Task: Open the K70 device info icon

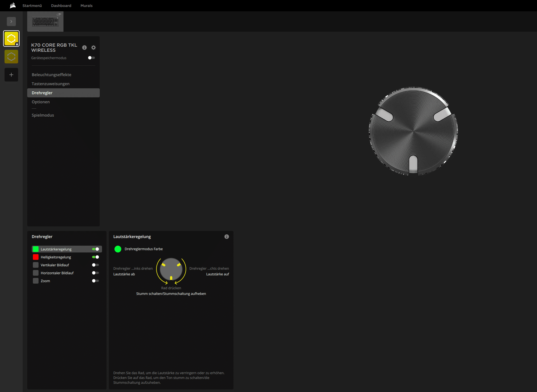Action: (84, 48)
